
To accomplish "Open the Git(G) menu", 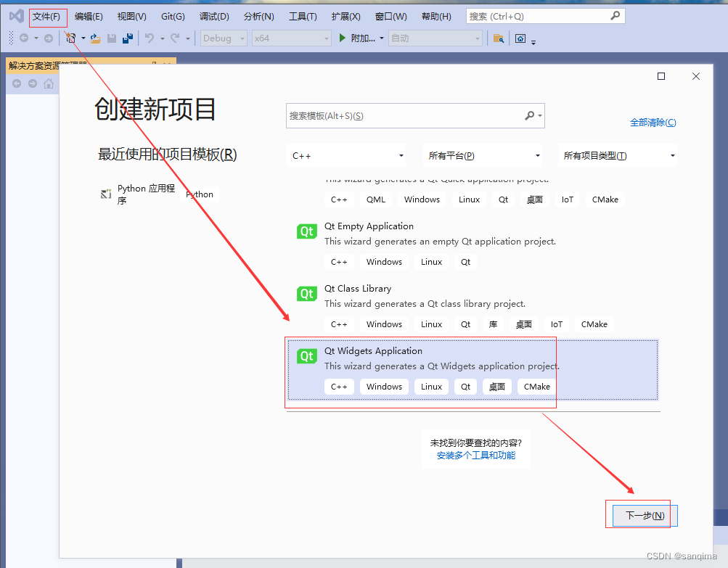I will [173, 17].
